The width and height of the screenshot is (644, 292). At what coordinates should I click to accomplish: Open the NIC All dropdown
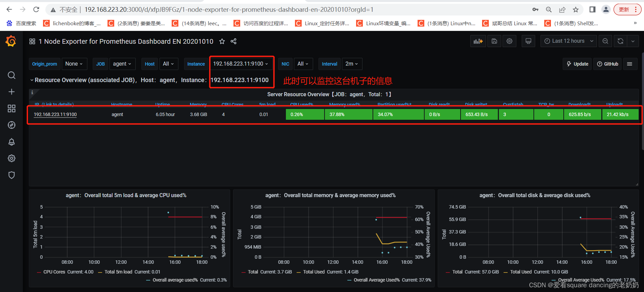click(x=303, y=64)
